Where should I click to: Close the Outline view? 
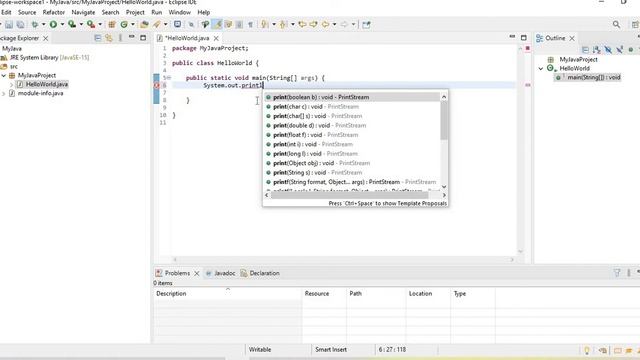[x=572, y=38]
